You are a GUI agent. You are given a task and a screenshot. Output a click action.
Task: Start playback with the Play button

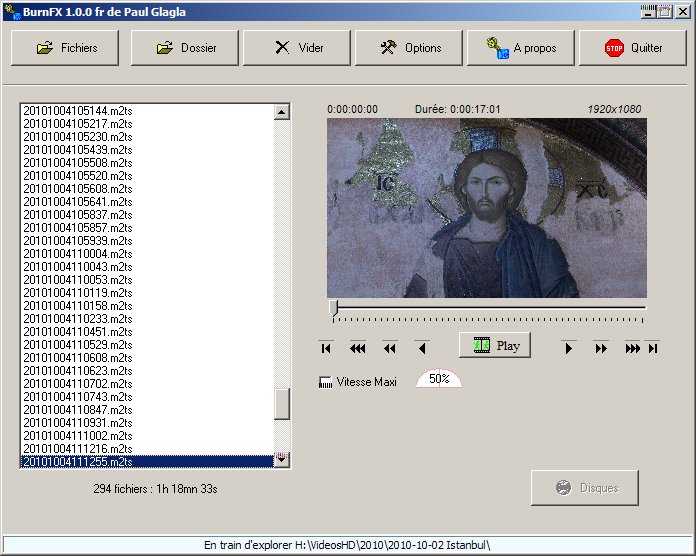point(494,345)
